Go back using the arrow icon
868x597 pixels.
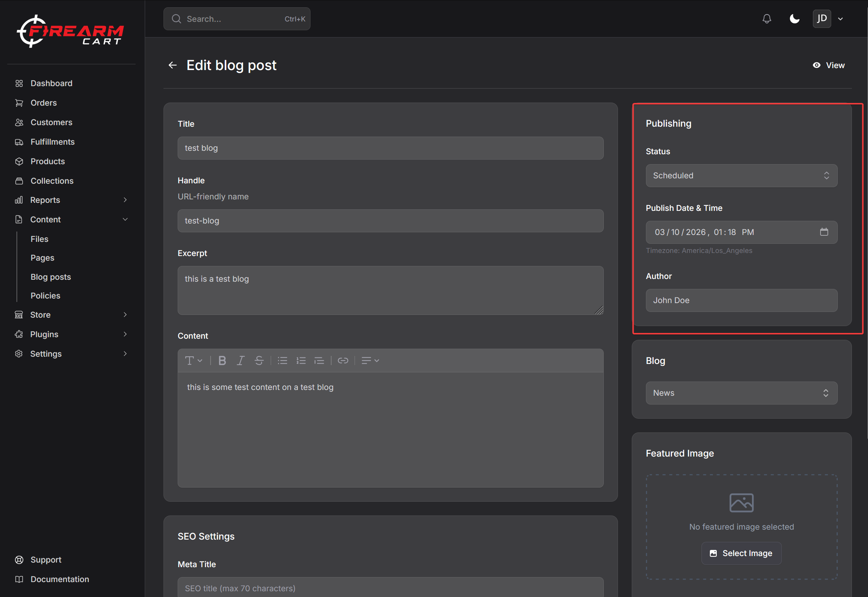173,65
